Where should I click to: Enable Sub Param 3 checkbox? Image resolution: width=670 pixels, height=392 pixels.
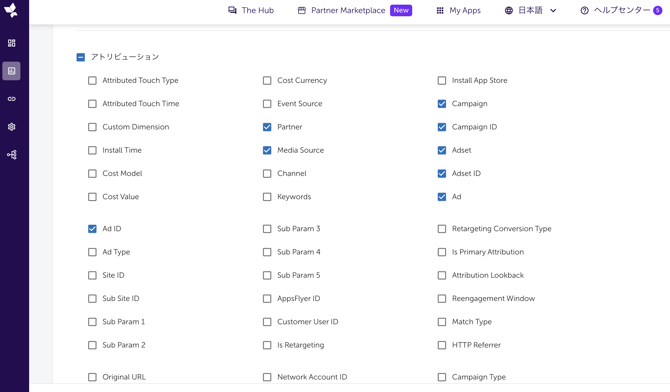pos(267,229)
